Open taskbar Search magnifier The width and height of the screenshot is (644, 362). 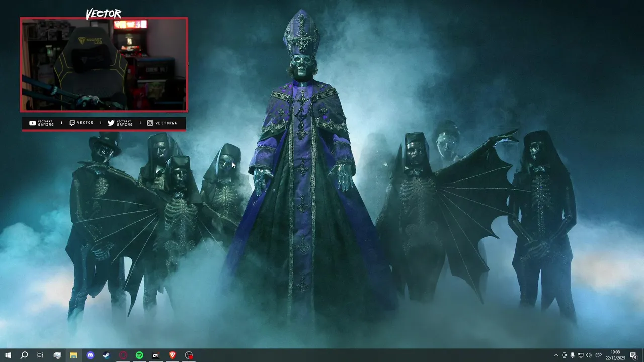pyautogui.click(x=24, y=355)
